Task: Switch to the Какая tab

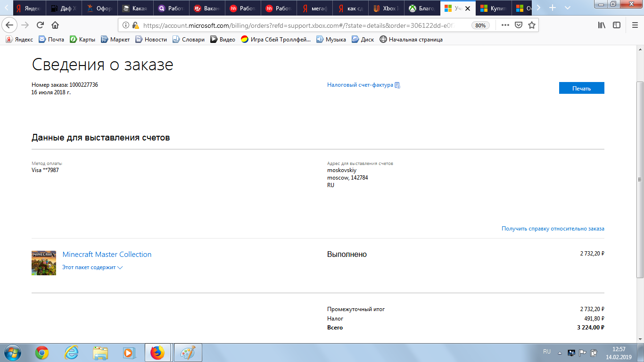Action: tap(136, 8)
